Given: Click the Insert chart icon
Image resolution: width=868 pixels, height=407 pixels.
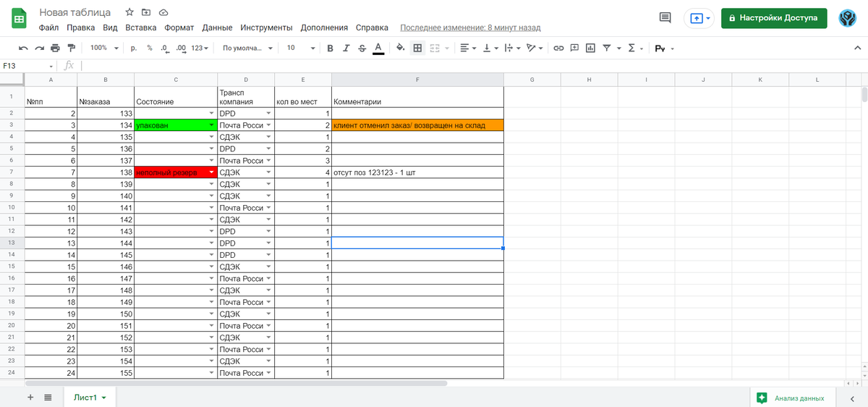Looking at the screenshot, I should (590, 48).
